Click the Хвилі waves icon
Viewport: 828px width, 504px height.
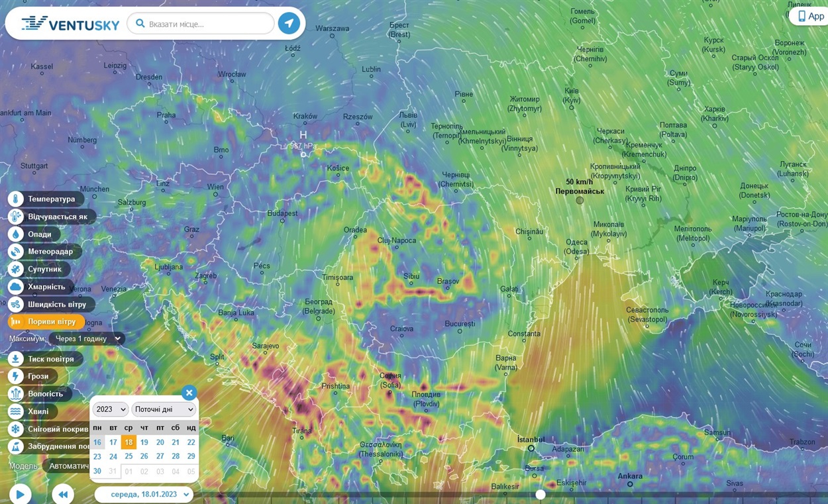coord(16,411)
